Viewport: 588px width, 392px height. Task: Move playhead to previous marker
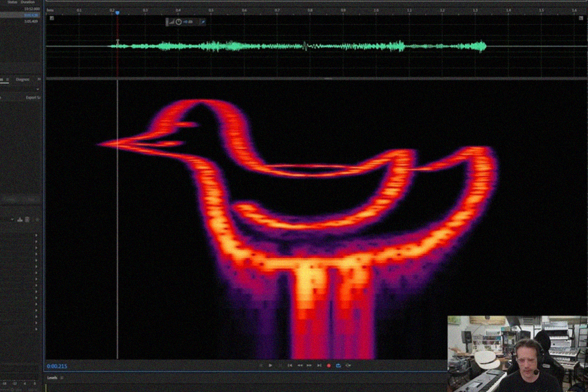click(289, 366)
